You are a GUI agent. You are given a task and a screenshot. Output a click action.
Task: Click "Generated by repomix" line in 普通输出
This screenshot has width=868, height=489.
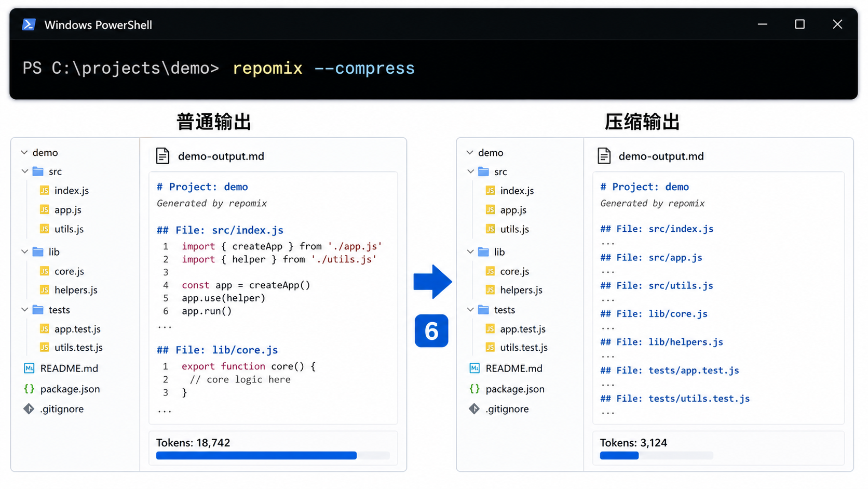click(x=212, y=203)
